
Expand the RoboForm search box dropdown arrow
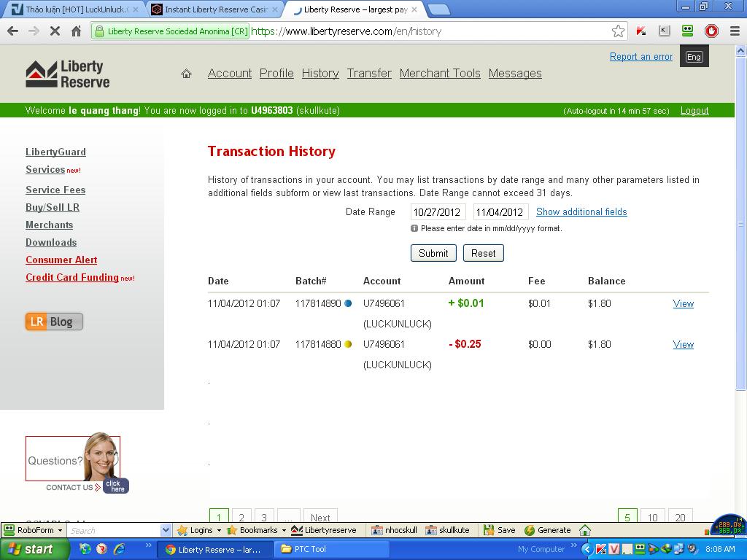coord(166,530)
